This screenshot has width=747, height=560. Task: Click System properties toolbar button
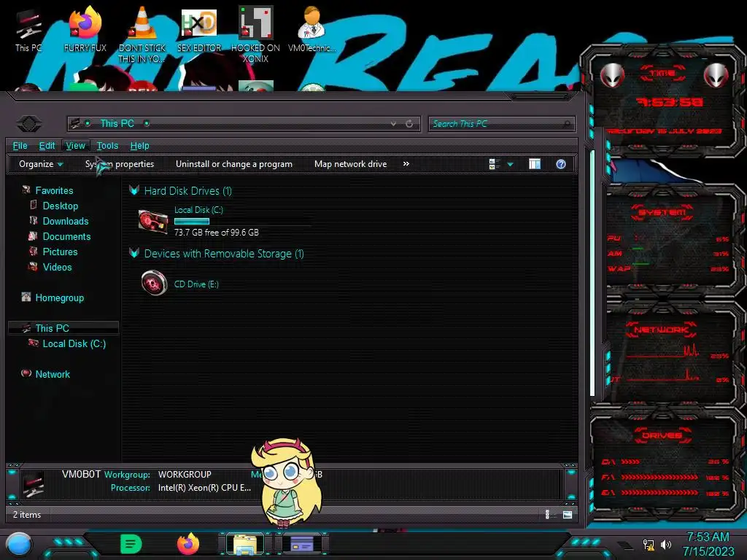(x=120, y=164)
